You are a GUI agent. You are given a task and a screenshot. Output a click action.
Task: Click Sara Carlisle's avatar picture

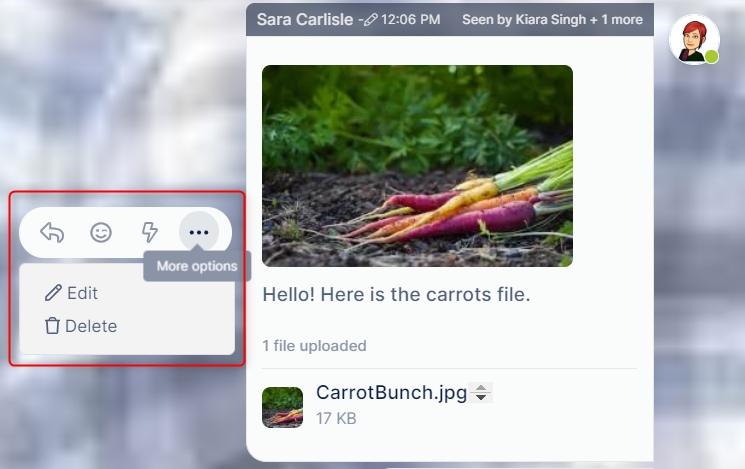tap(694, 40)
